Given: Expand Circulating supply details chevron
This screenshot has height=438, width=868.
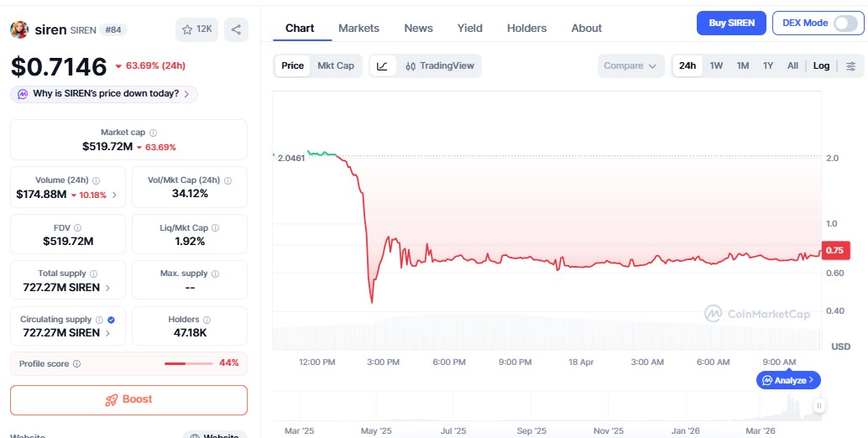Looking at the screenshot, I should [107, 333].
